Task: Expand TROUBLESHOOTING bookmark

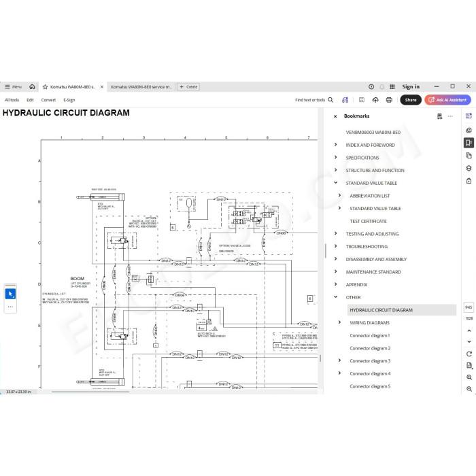Action: (x=335, y=246)
